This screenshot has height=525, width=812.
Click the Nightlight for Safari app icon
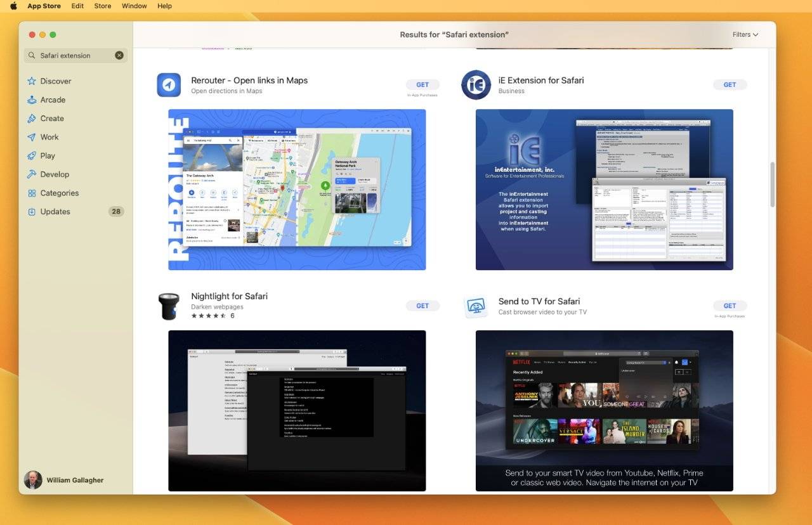click(169, 306)
